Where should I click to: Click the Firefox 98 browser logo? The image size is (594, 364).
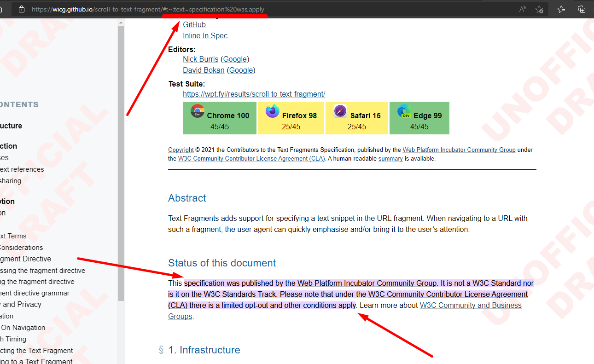point(273,111)
